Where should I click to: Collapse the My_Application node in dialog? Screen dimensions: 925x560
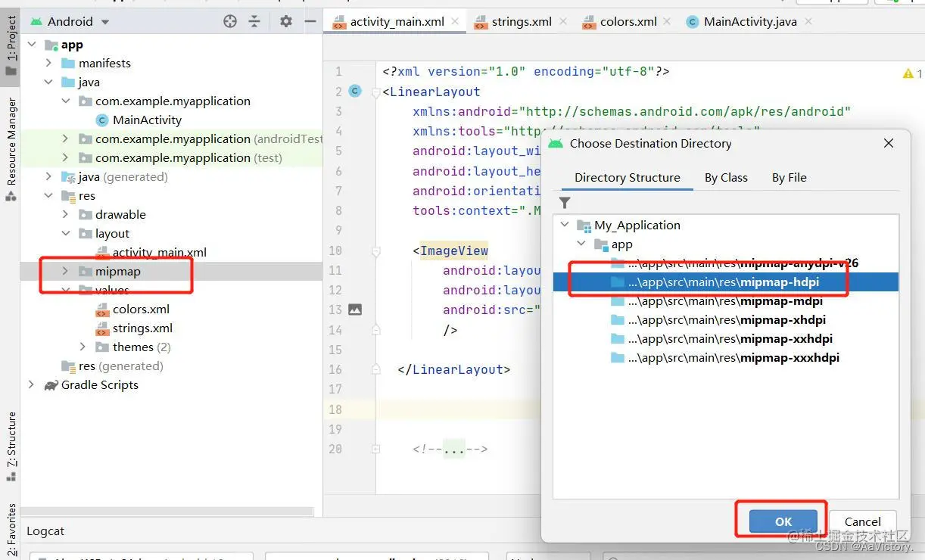click(565, 226)
